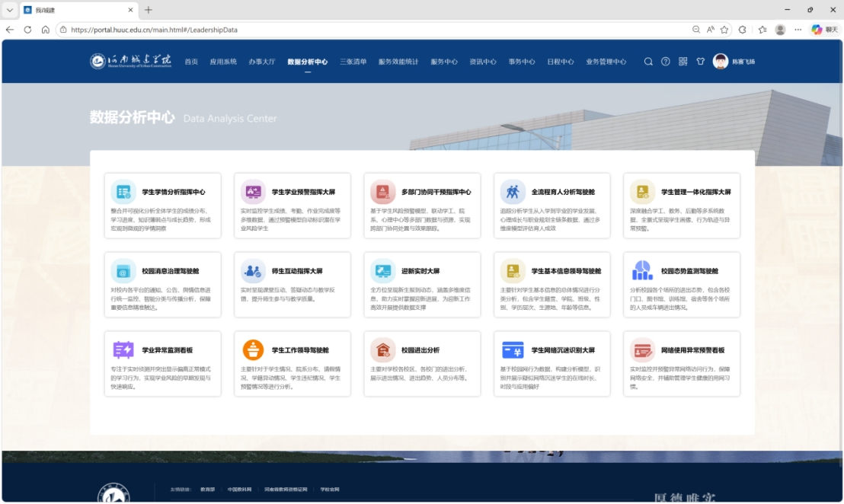The height and width of the screenshot is (504, 844).
Task: Open a new browser tab with plus button
Action: coord(149,10)
